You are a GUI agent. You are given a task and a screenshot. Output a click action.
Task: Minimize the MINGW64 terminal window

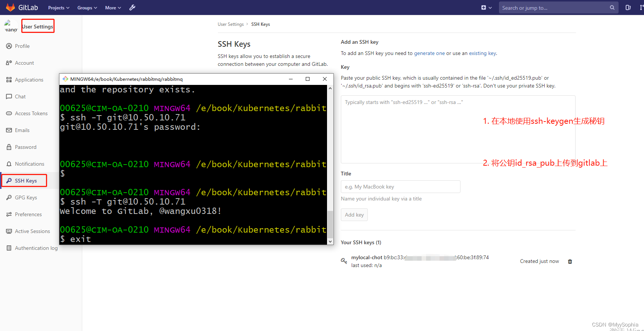pyautogui.click(x=291, y=79)
